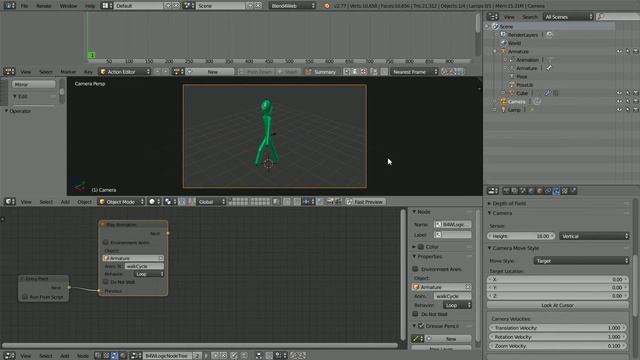
Task: Toggle visibility eye of Lamp in the outliner
Action: click(620, 110)
